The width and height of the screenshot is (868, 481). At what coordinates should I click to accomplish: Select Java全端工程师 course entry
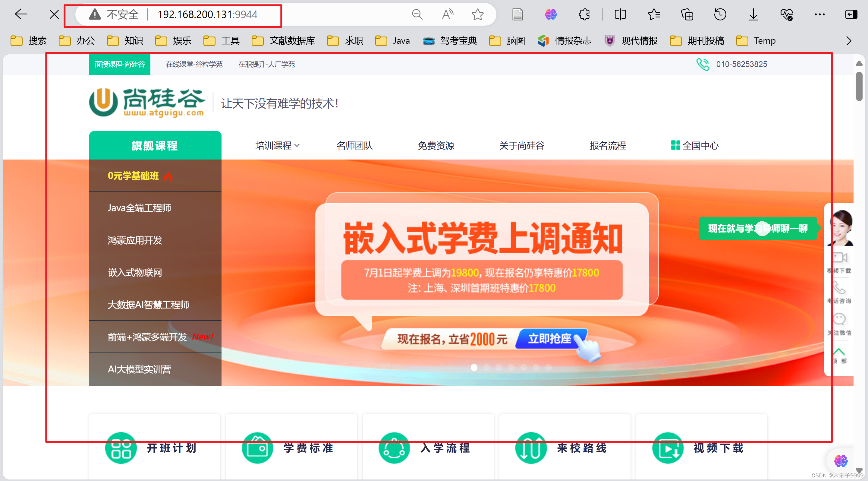pyautogui.click(x=155, y=208)
